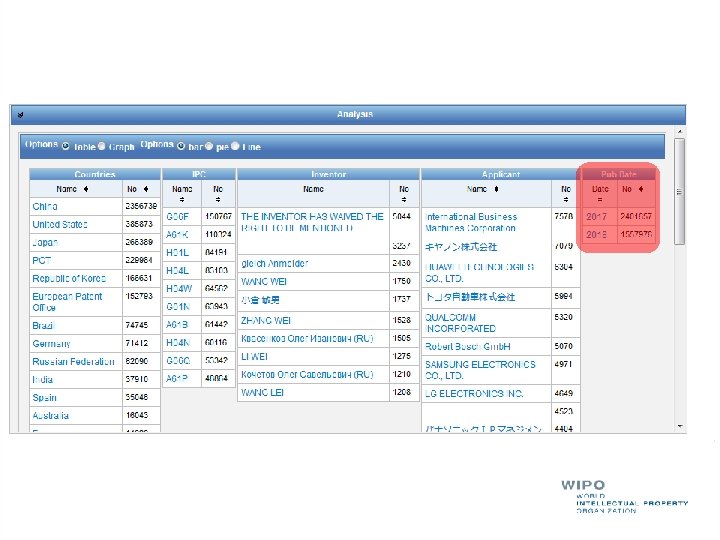
Task: Click inventor LI WEI link
Action: (254, 356)
